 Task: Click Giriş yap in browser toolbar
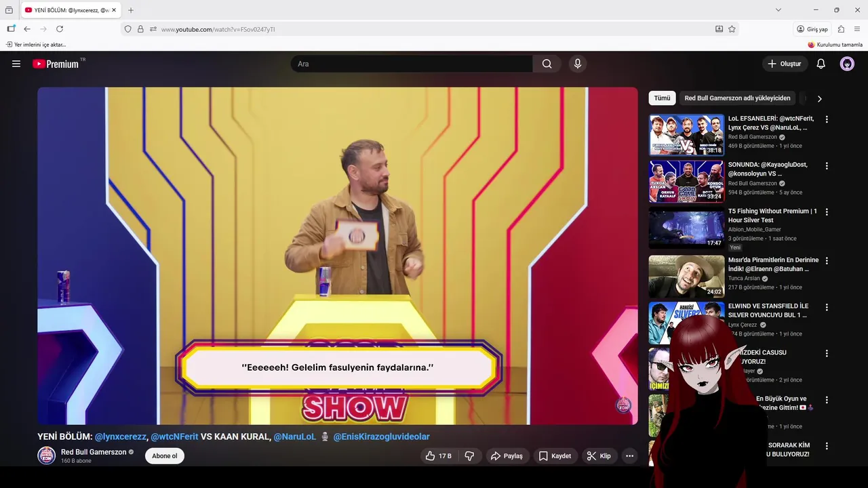pyautogui.click(x=812, y=29)
